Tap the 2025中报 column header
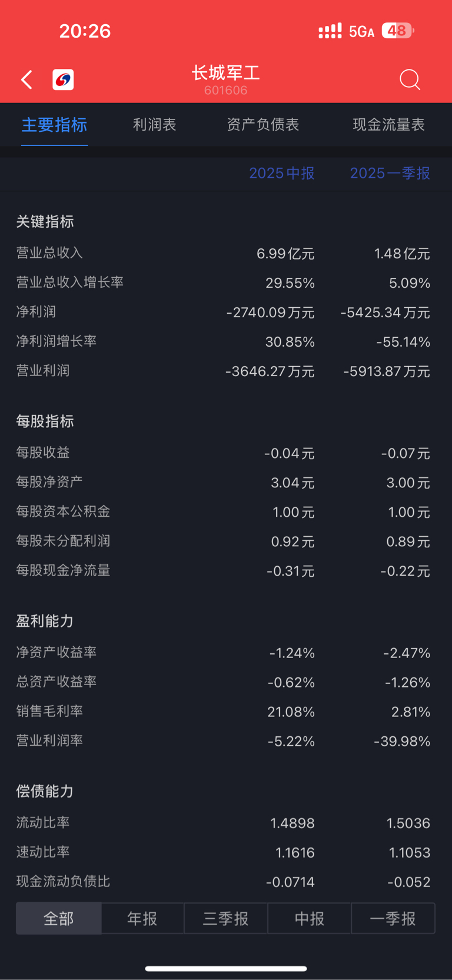Viewport: 452px width, 980px height. [x=282, y=173]
